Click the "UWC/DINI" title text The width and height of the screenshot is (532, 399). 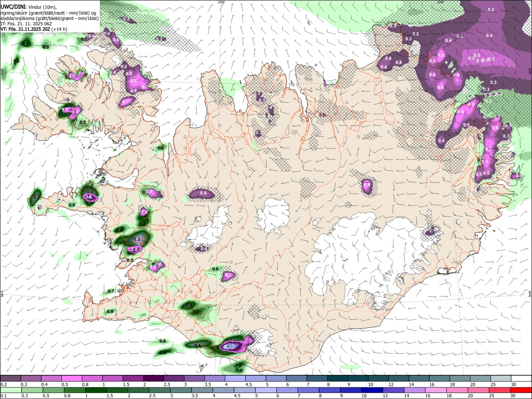coord(12,7)
